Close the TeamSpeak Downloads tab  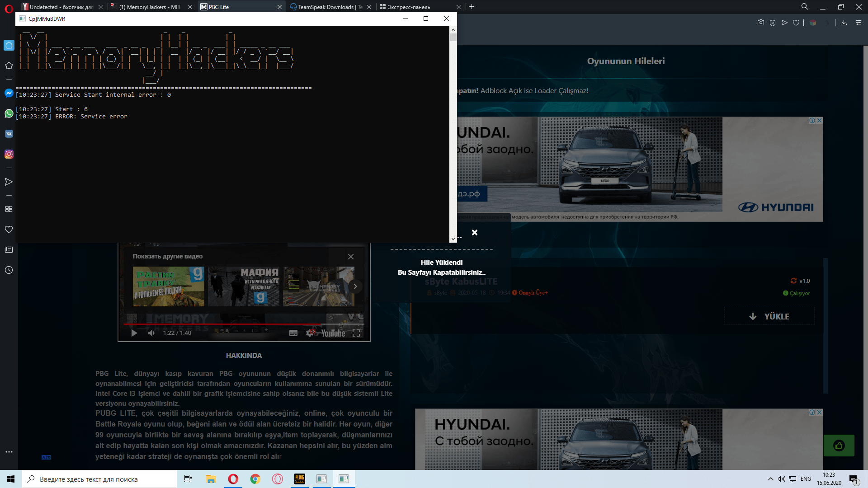[369, 7]
